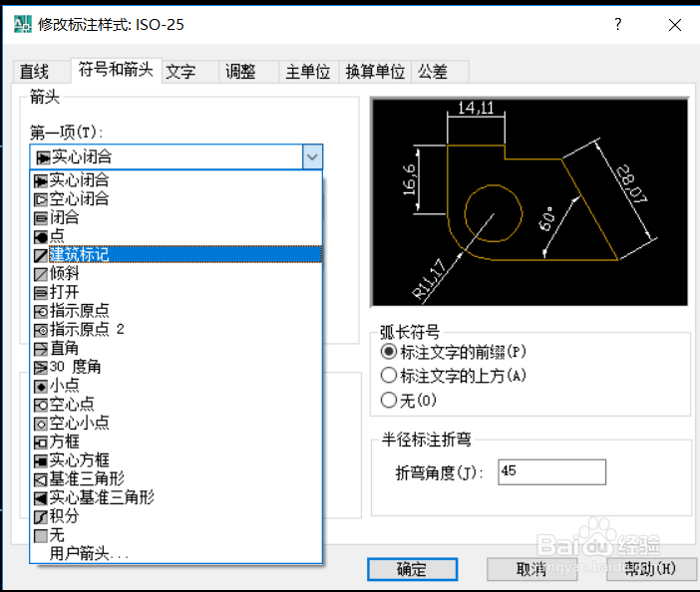Viewport: 700px width, 592px height.
Task: Select the 实心基准三角形 filled datum triangle icon
Action: pyautogui.click(x=41, y=498)
